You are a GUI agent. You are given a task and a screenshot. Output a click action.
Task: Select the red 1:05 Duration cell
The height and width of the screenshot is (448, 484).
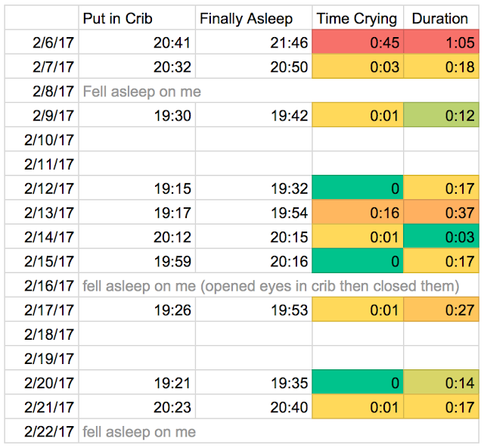440,43
